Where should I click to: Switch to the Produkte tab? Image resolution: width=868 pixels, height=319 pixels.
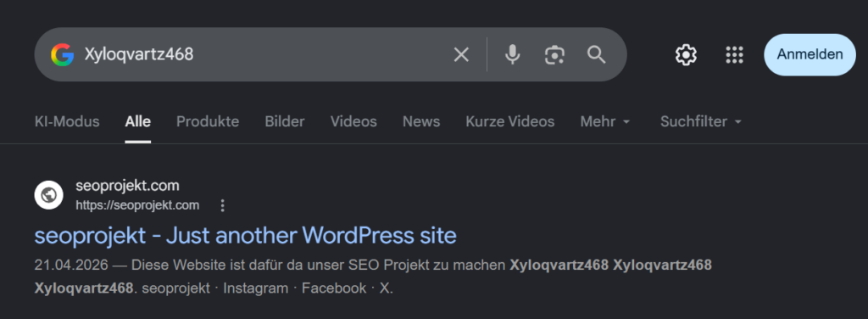208,121
